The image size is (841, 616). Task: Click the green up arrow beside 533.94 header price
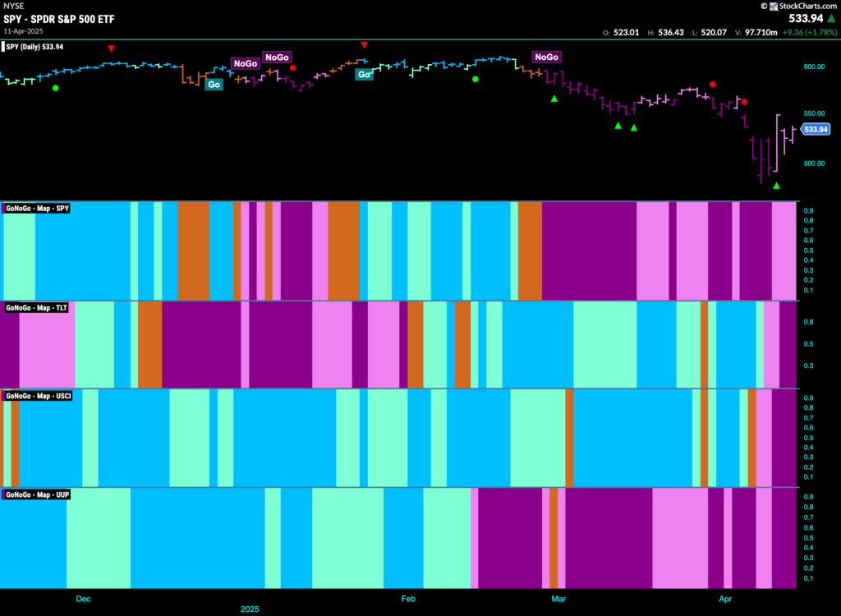831,18
